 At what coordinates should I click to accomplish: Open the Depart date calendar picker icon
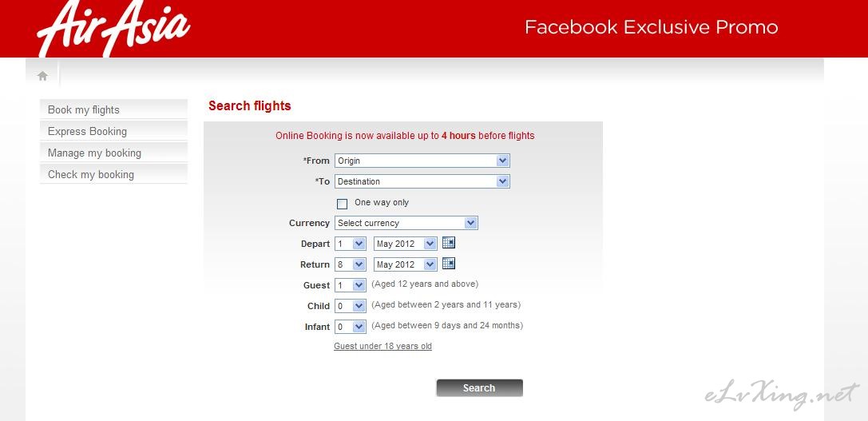coord(449,243)
